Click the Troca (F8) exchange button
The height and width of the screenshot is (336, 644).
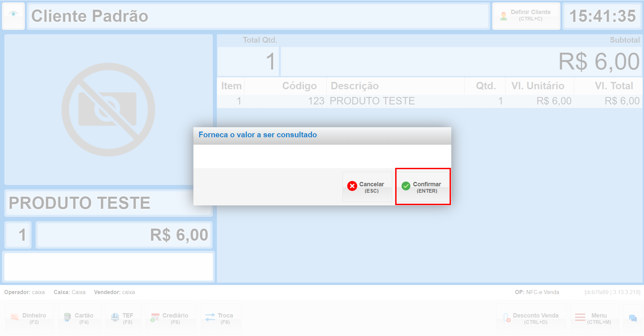coord(221,319)
